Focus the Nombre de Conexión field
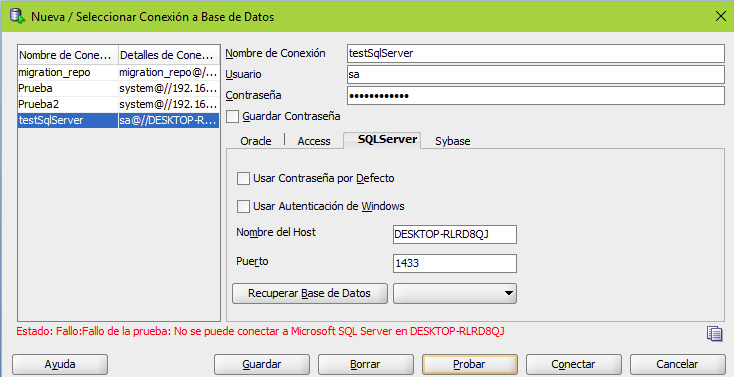Image resolution: width=734 pixels, height=377 pixels. coord(536,53)
